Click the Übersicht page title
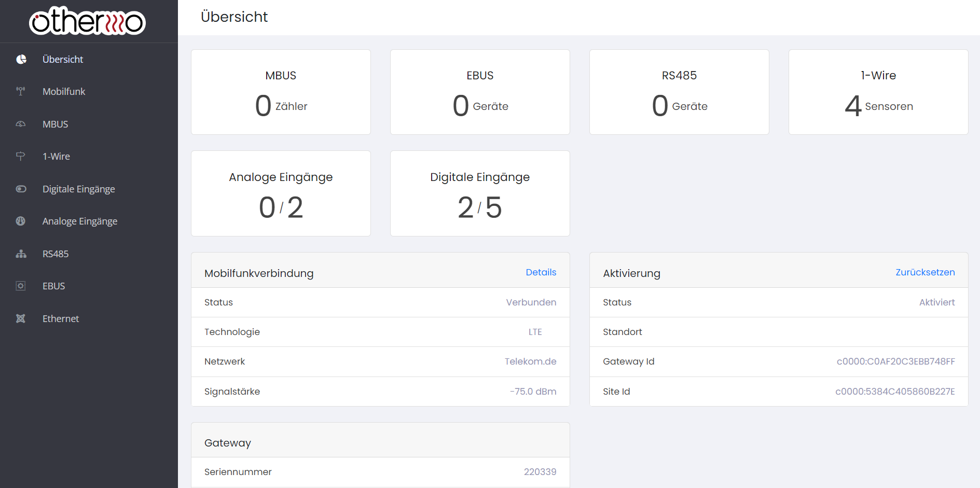Screen dimensions: 980x488 coord(234,17)
